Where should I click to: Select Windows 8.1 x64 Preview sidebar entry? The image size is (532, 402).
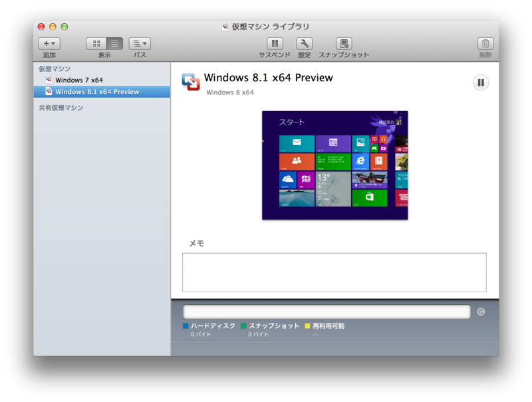(x=102, y=92)
